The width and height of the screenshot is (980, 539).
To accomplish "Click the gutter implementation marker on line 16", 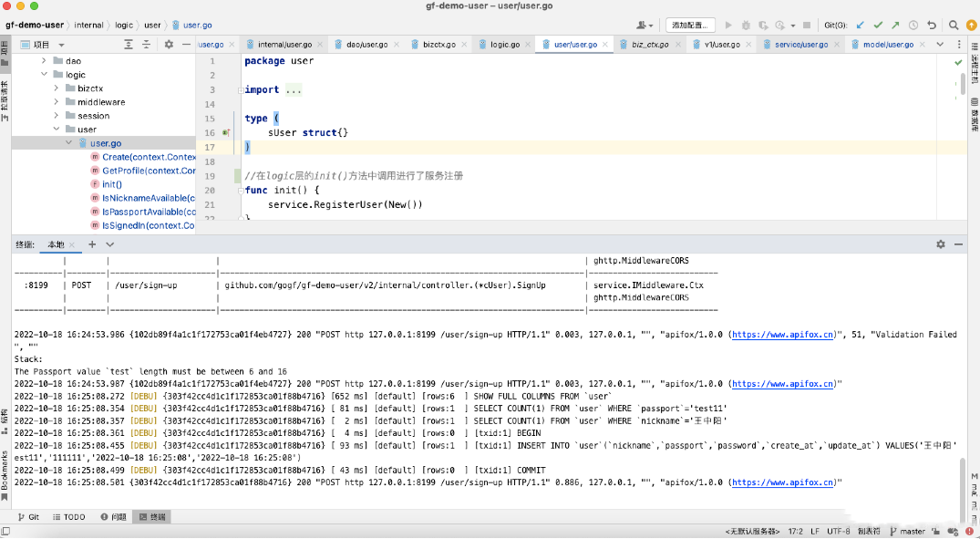I will click(226, 132).
